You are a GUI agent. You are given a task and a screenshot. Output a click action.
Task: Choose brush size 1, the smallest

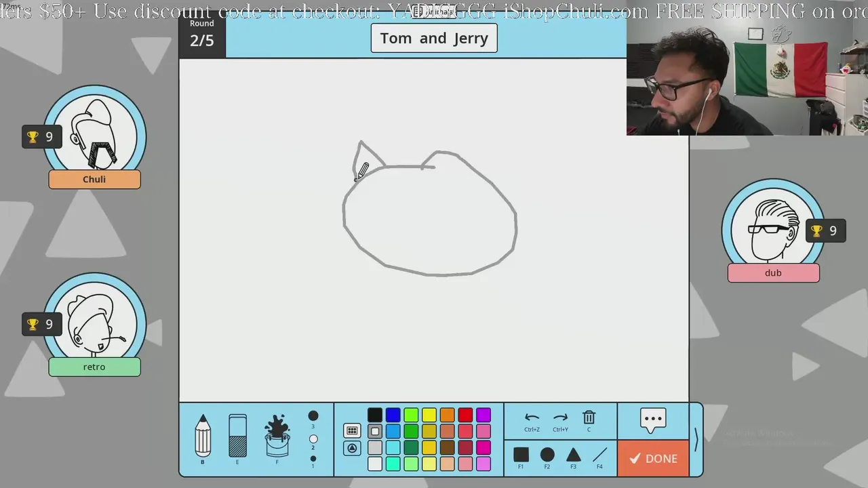click(313, 459)
